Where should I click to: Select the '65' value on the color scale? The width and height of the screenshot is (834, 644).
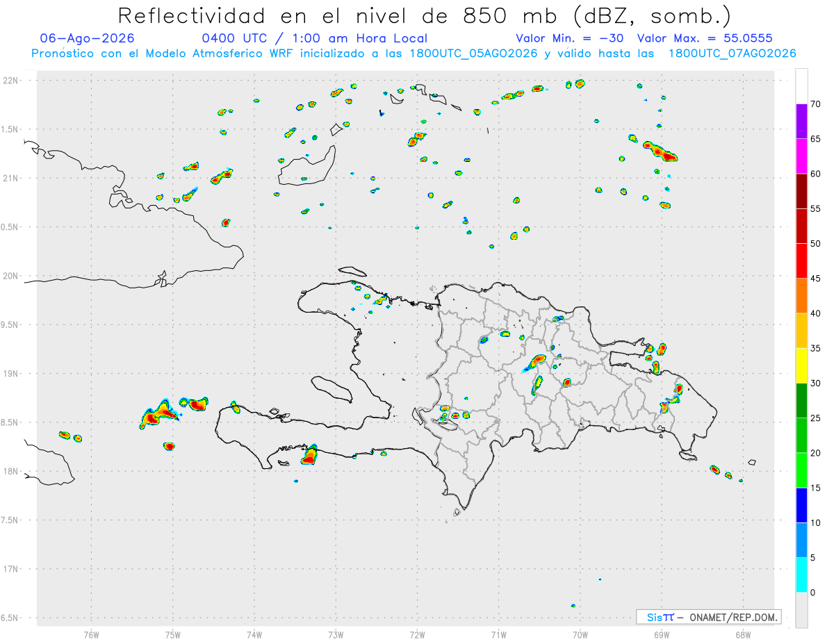pos(815,139)
